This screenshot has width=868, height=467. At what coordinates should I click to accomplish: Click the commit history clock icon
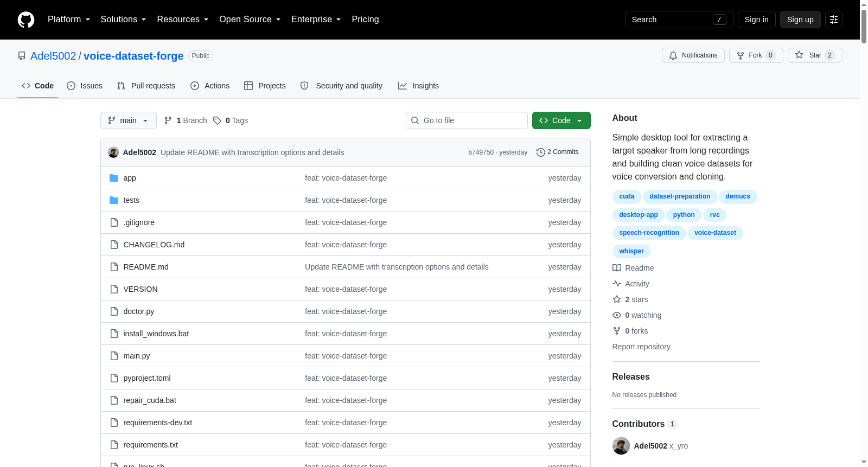tap(541, 152)
